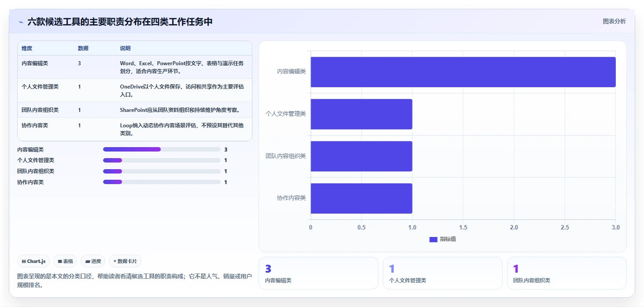Click the 团队内容组织类 chart axis label

tap(285, 156)
